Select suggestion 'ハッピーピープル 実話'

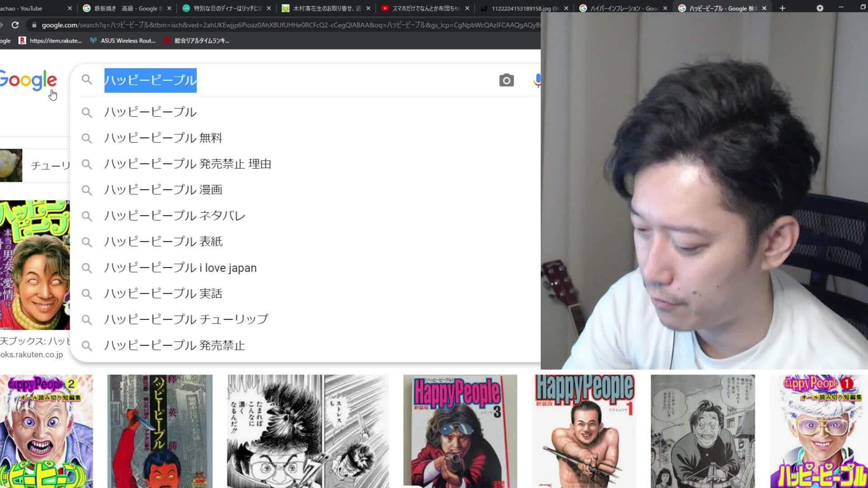306,294
